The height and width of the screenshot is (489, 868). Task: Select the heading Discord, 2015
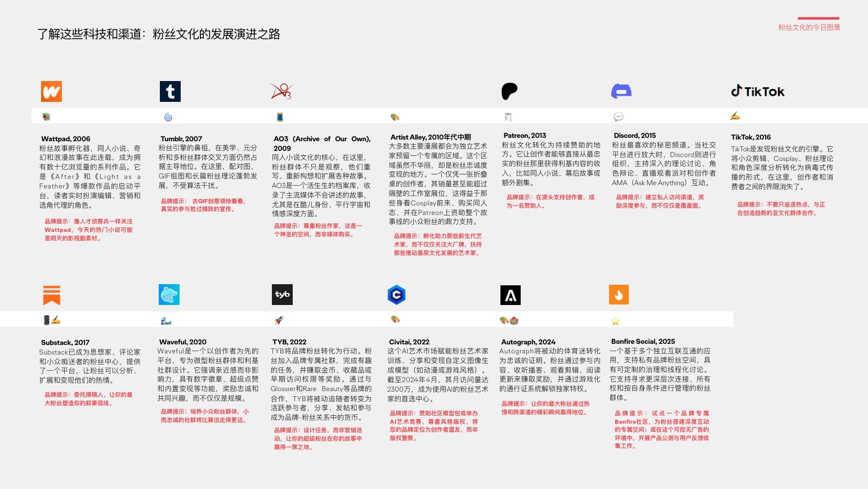coord(635,136)
